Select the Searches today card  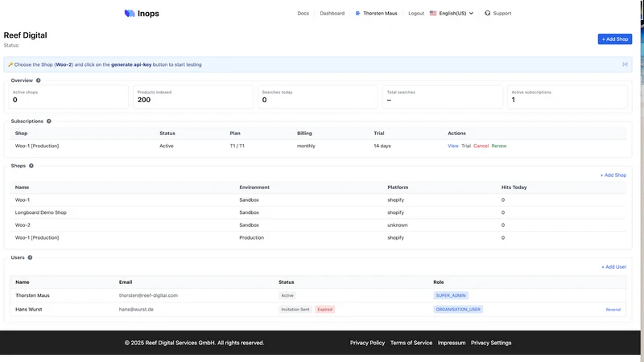[318, 97]
